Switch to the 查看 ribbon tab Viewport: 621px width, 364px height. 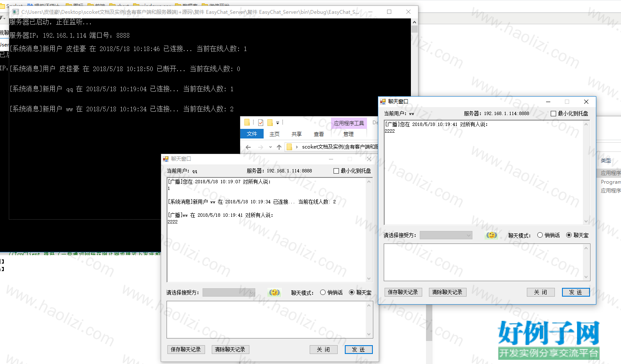click(319, 134)
